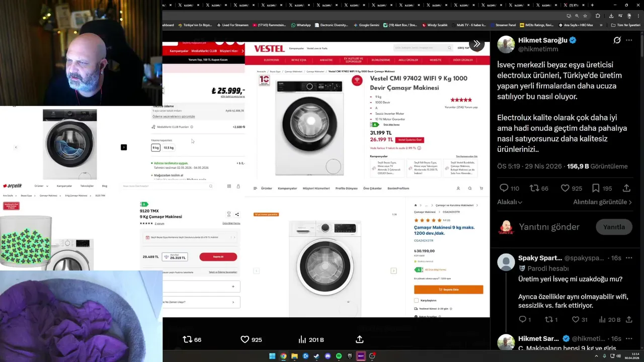Click the post timestamp ÖS 5:19 · 29 Nis 2026
This screenshot has width=644, height=362.
tap(529, 166)
